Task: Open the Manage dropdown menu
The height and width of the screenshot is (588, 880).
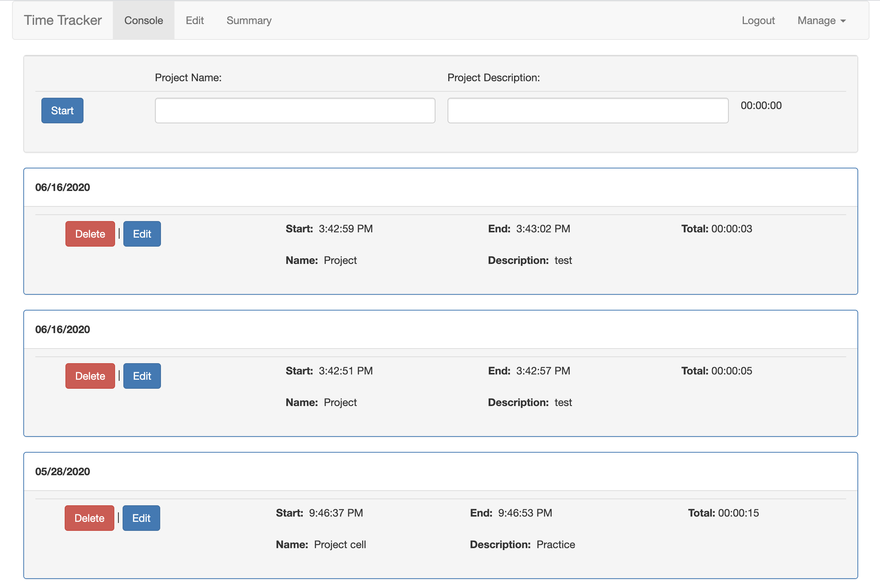Action: pyautogui.click(x=821, y=20)
